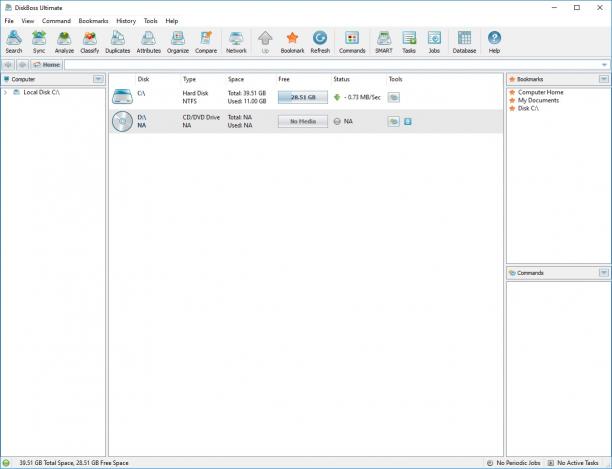612x469 pixels.
Task: Open the Disk C:\ bookmark
Action: pos(528,108)
